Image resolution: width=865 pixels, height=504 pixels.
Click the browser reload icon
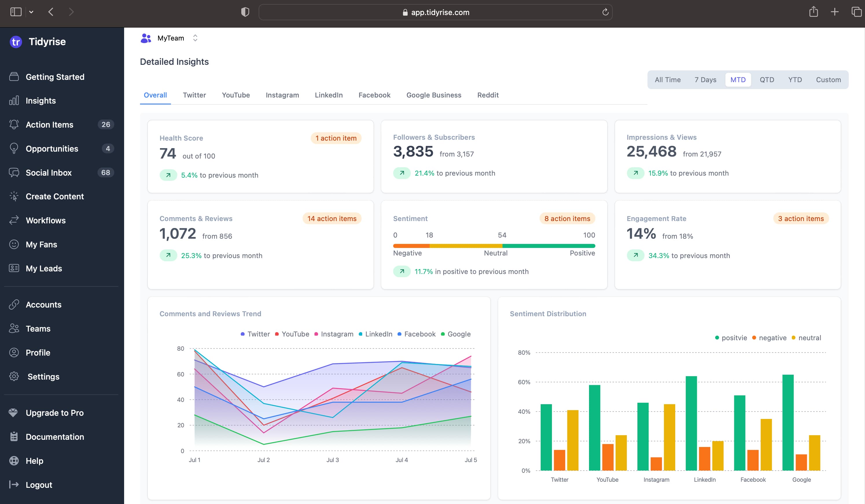(x=605, y=12)
